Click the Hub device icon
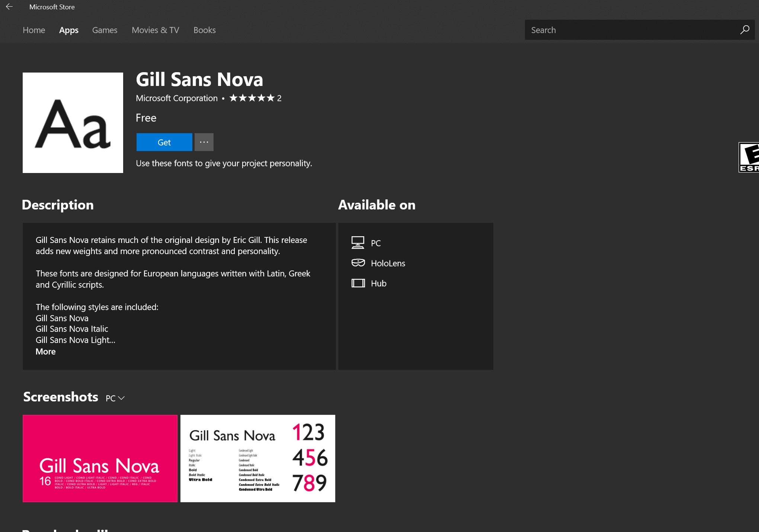759x532 pixels. 358,283
